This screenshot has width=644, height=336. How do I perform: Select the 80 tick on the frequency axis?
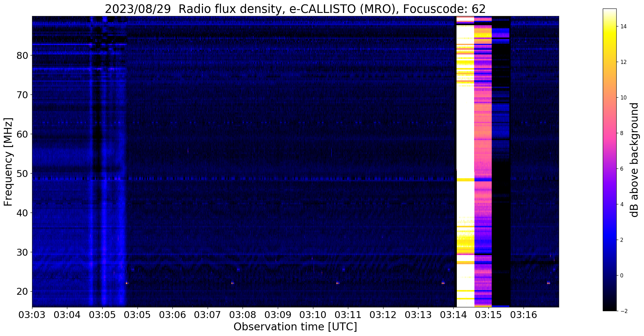22,55
